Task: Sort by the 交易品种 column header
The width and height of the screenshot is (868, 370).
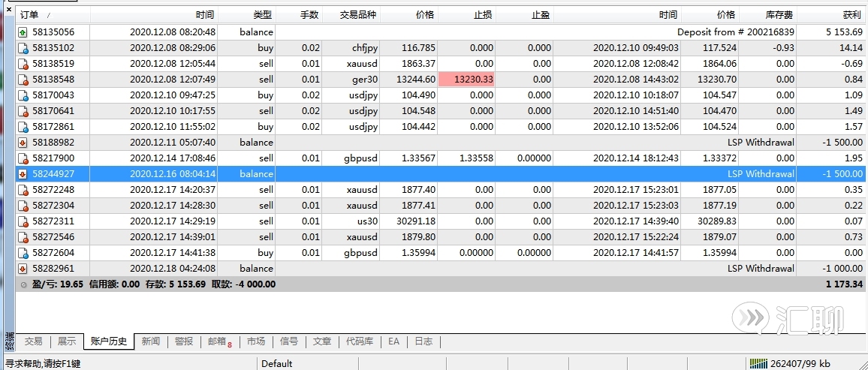Action: (x=351, y=15)
